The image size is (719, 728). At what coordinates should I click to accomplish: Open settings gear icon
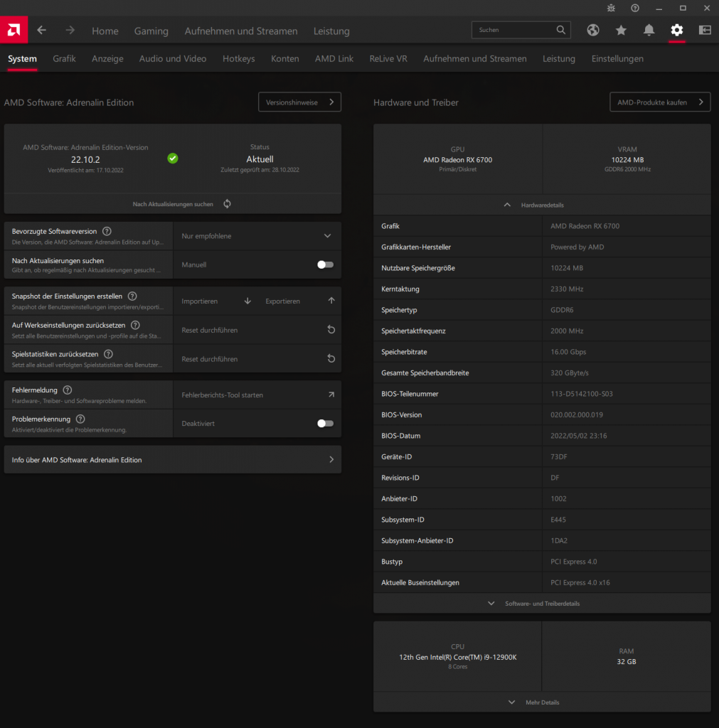(x=677, y=30)
